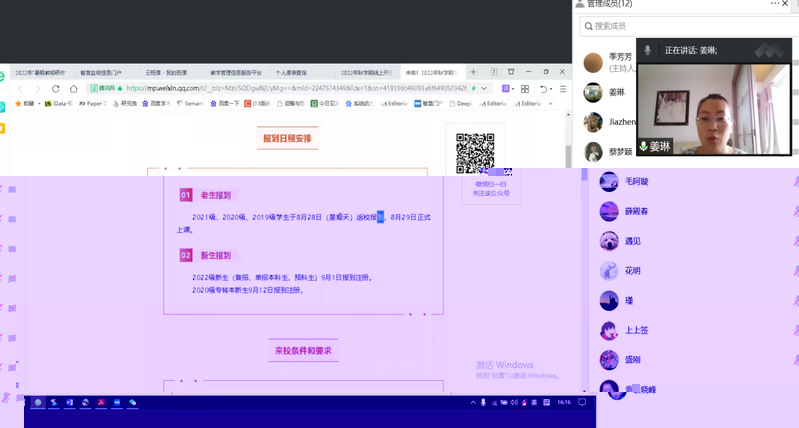Click the QR code image on the page

tap(475, 151)
